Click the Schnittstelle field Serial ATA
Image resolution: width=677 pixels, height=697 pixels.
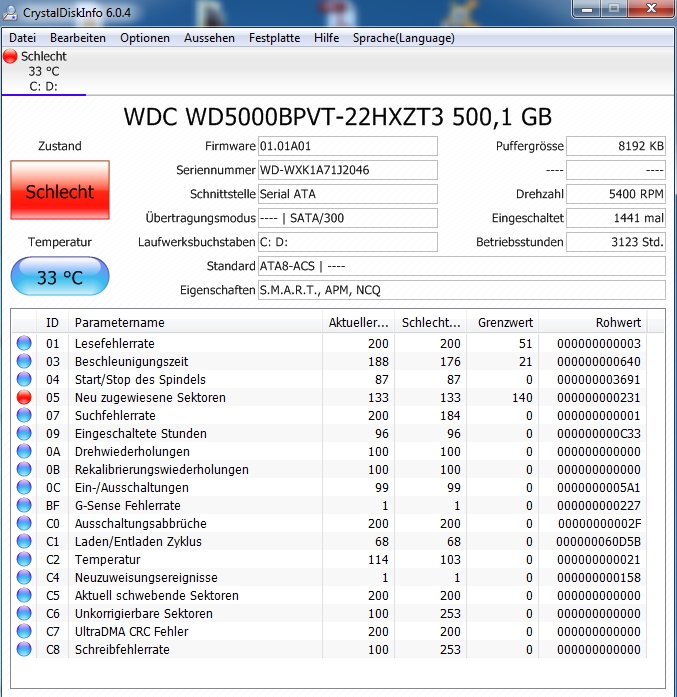[348, 194]
